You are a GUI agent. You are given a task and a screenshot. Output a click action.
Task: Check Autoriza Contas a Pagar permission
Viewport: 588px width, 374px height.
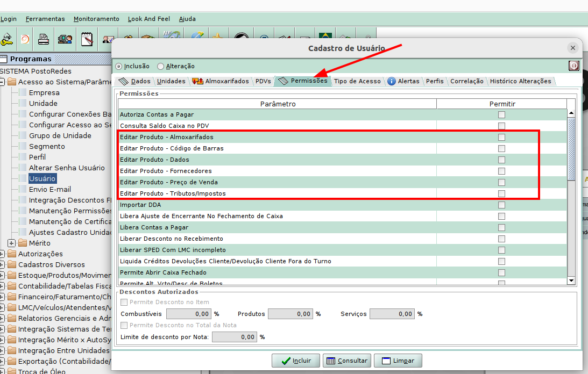pyautogui.click(x=501, y=114)
